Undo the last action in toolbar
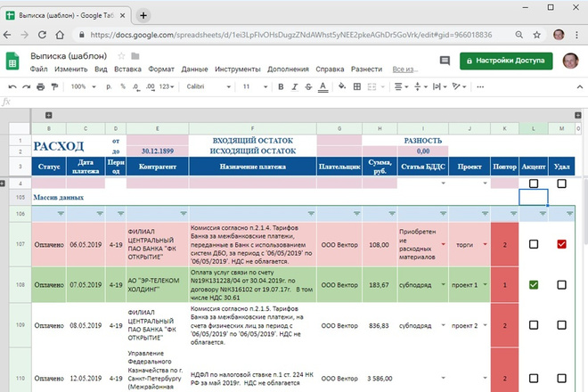Viewport: 588px width, 392px height. click(12, 86)
